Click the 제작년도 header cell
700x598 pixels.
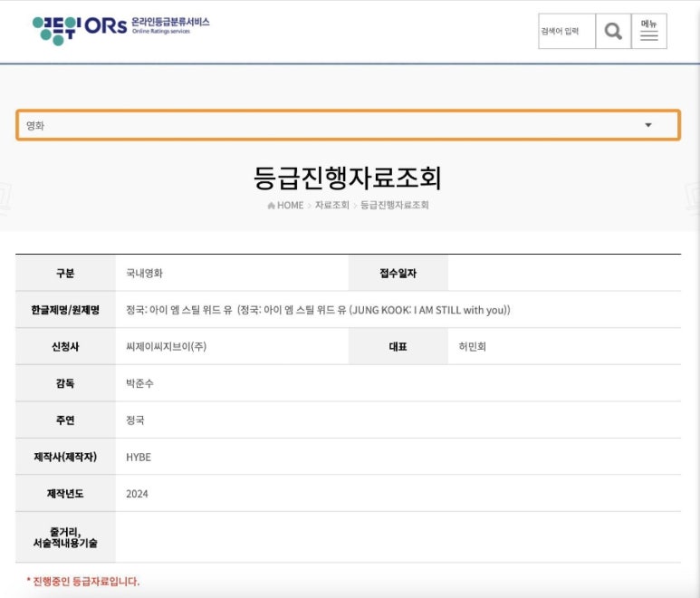65,494
